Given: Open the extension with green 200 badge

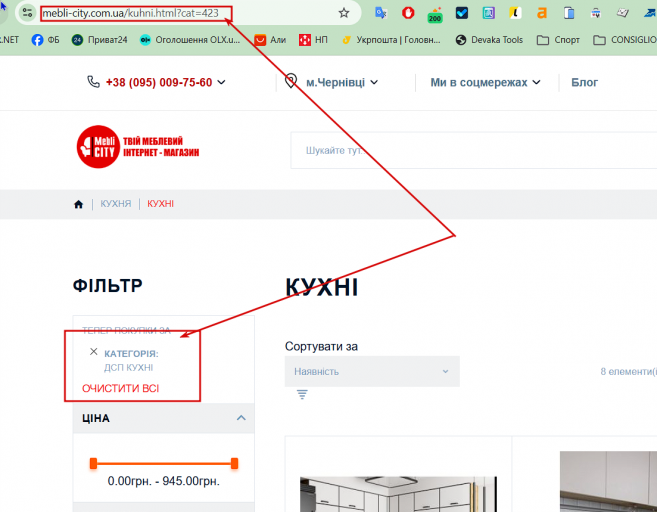Looking at the screenshot, I should tap(435, 15).
